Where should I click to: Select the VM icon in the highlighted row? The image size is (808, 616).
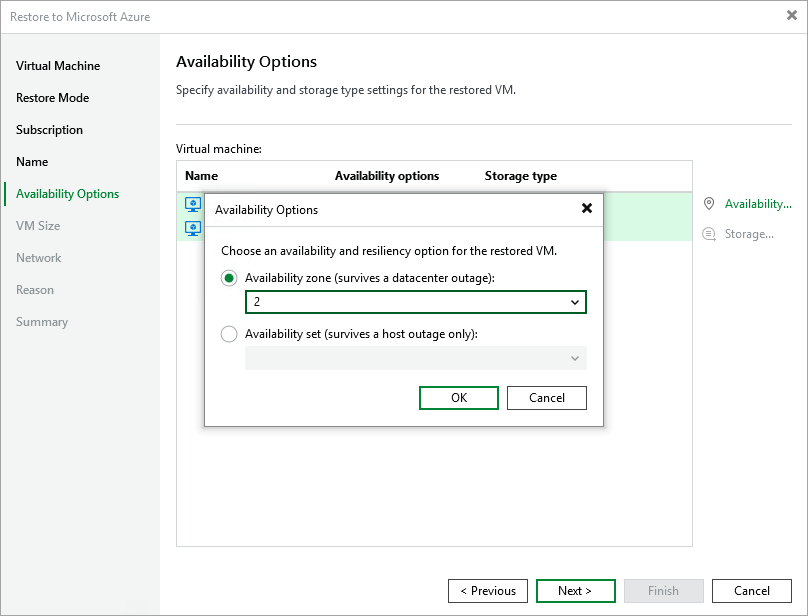tap(193, 203)
